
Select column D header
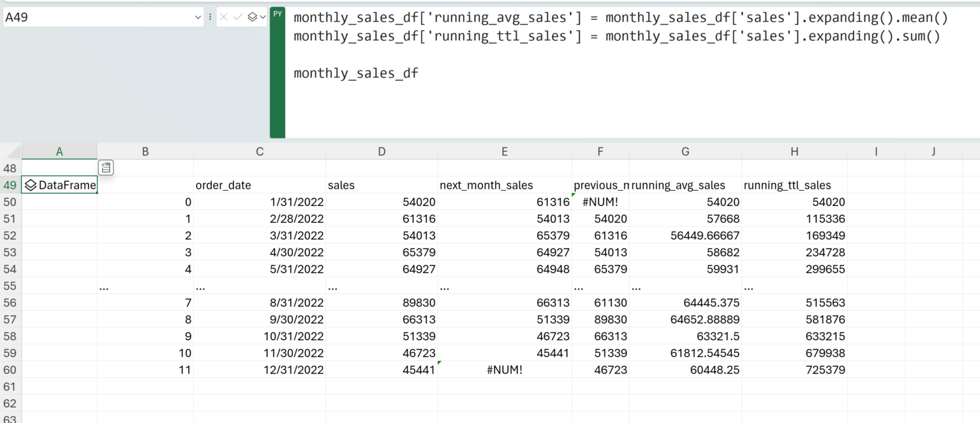pyautogui.click(x=381, y=151)
